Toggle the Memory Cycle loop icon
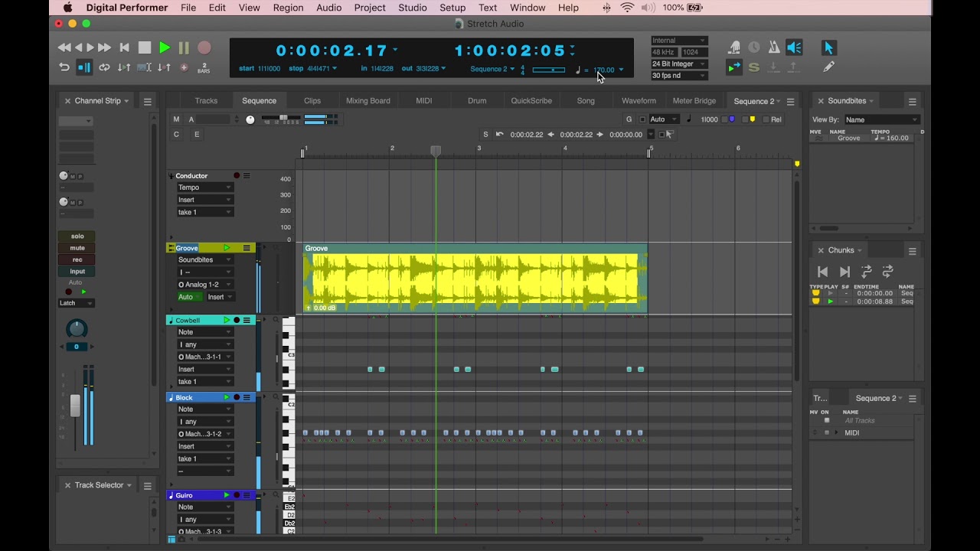The image size is (980, 551). coord(104,67)
